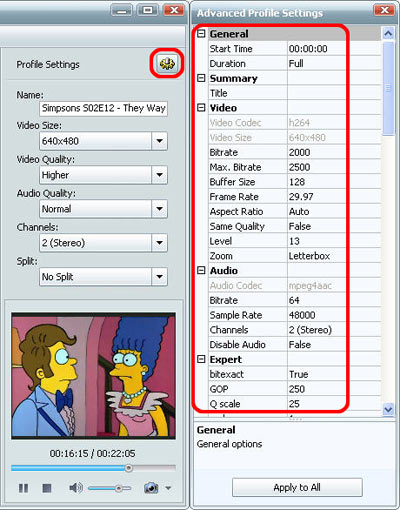Screen dimensions: 400x510
Task: Open advanced profile settings gear icon
Action: coord(167,63)
